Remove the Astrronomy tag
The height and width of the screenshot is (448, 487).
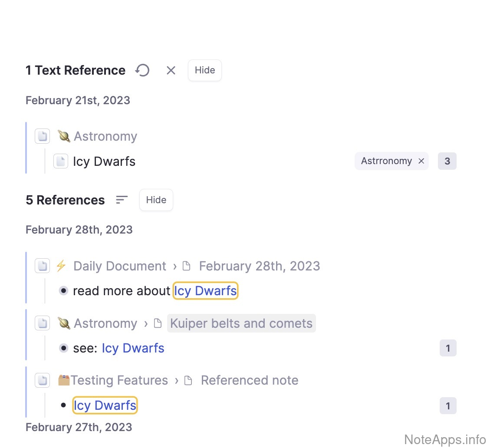tap(421, 161)
